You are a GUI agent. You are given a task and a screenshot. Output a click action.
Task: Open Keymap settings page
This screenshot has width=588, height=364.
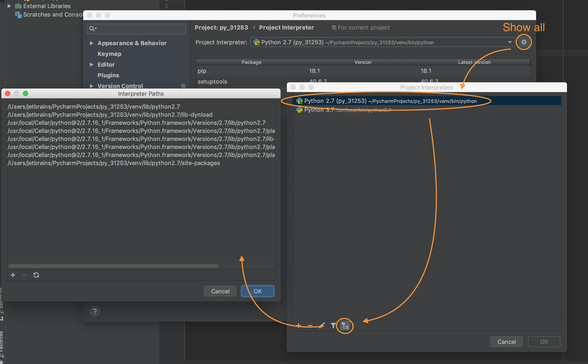109,54
